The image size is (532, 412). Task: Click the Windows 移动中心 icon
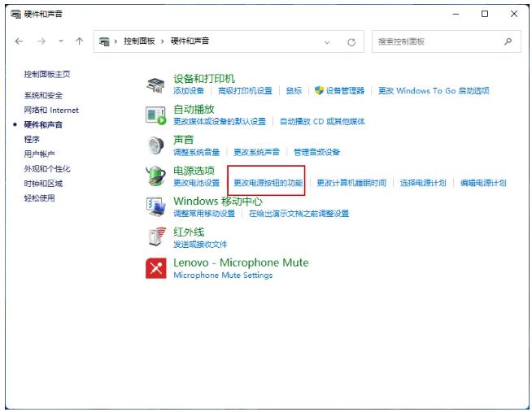(x=156, y=206)
